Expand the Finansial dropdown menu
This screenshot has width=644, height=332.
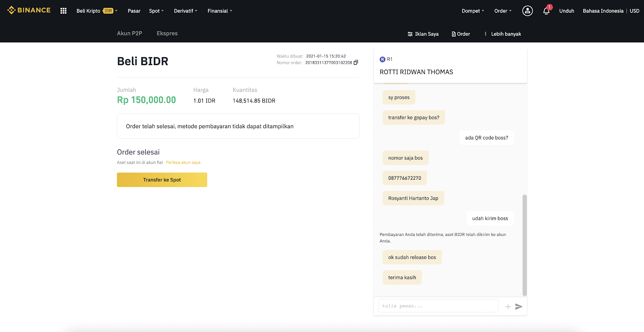coord(220,11)
